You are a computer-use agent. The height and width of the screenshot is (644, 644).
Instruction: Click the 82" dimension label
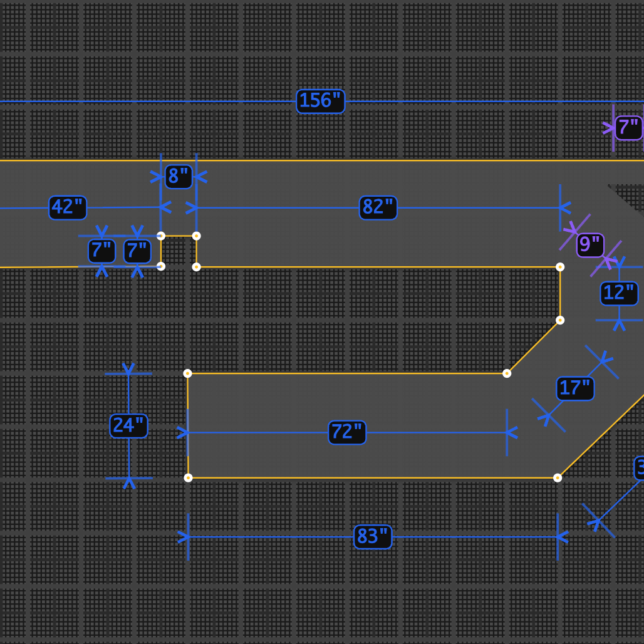(x=378, y=207)
